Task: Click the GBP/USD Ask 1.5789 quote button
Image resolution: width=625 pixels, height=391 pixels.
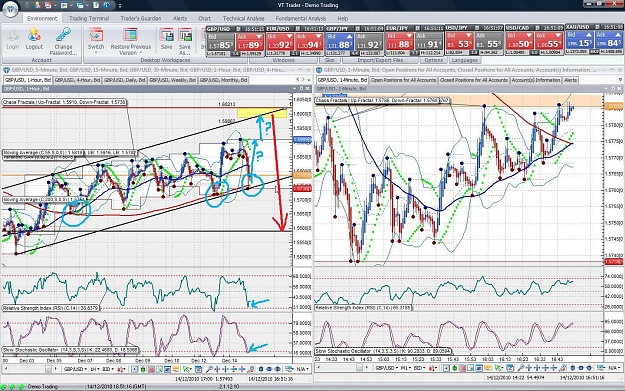Action: coord(250,42)
